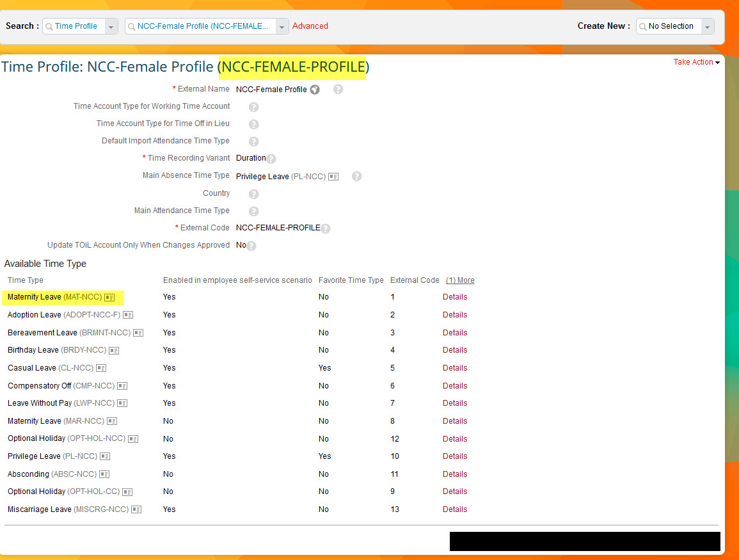
Task: Open Details for Miscarriage Leave row
Action: click(455, 509)
